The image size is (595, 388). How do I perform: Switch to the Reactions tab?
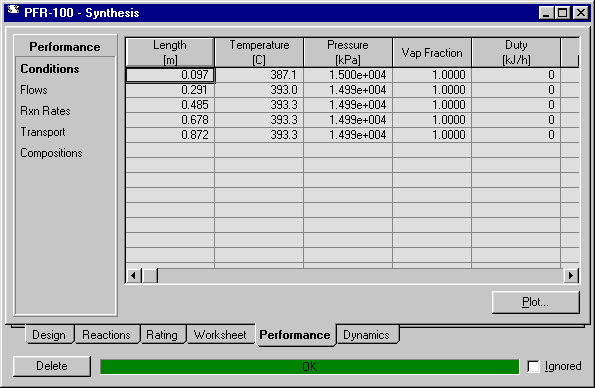[107, 335]
